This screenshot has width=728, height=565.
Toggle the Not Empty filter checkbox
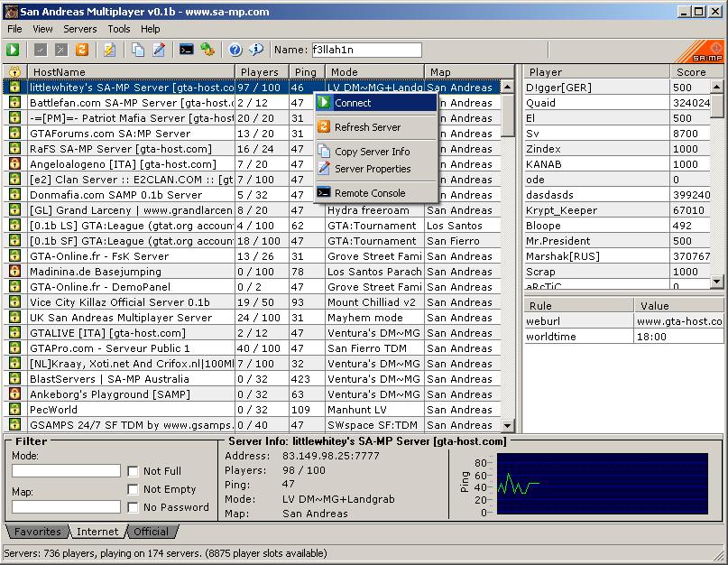pyautogui.click(x=133, y=489)
